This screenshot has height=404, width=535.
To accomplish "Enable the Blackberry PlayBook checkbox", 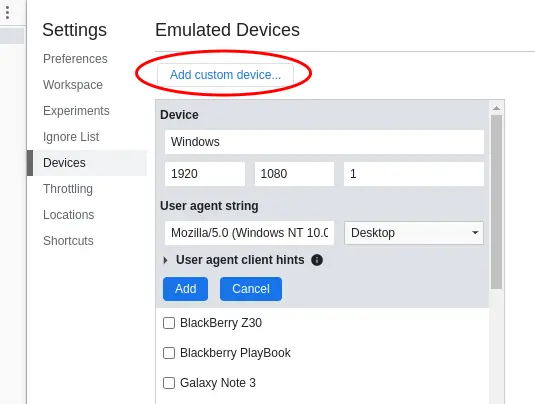I will 169,353.
